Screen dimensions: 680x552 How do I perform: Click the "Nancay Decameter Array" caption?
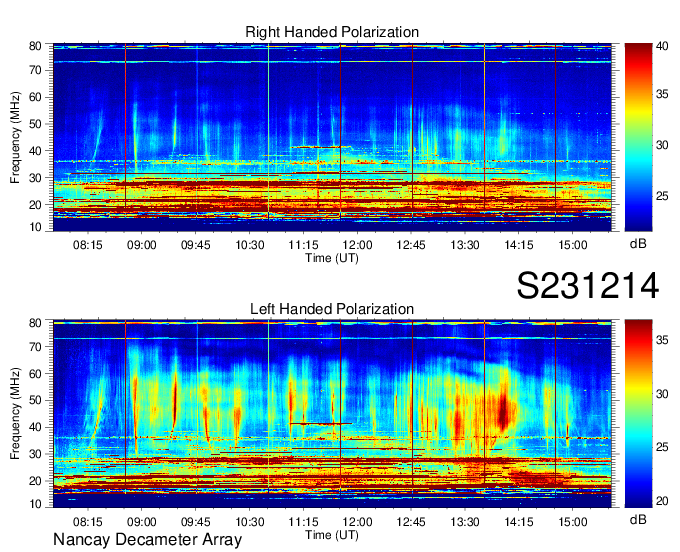coord(147,540)
